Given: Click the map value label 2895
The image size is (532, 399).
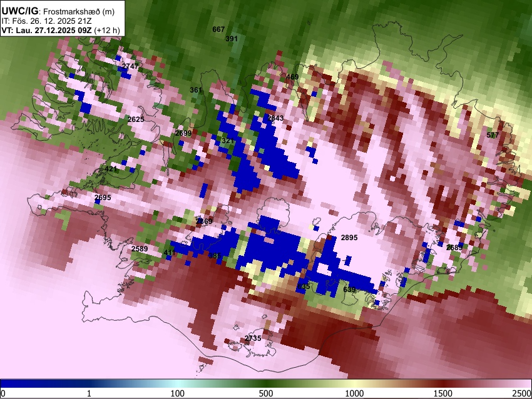Looking at the screenshot, I should pyautogui.click(x=349, y=238).
